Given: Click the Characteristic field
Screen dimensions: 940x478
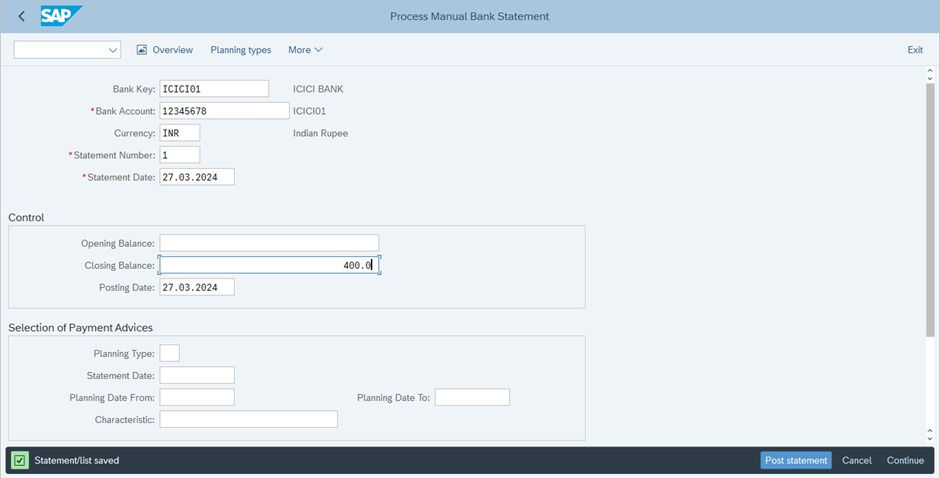Looking at the screenshot, I should point(249,419).
